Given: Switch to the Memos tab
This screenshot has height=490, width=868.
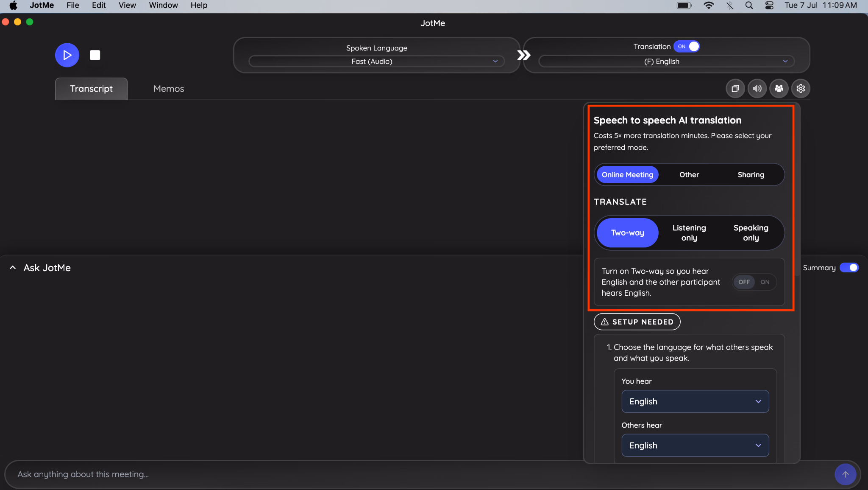Looking at the screenshot, I should [169, 89].
